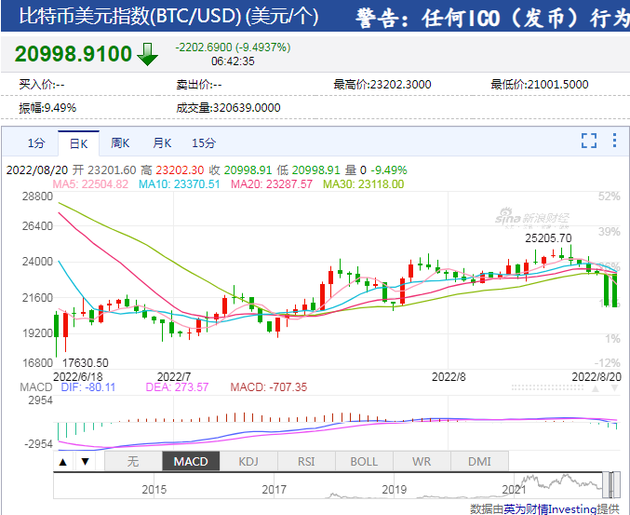Enable the RSI indicator
This screenshot has width=630, height=515.
click(x=305, y=462)
